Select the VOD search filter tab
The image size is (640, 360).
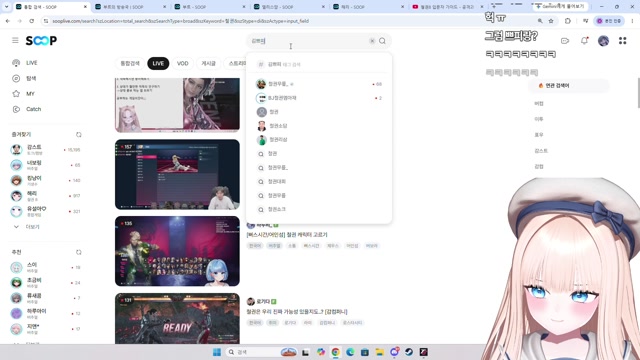[x=182, y=63]
